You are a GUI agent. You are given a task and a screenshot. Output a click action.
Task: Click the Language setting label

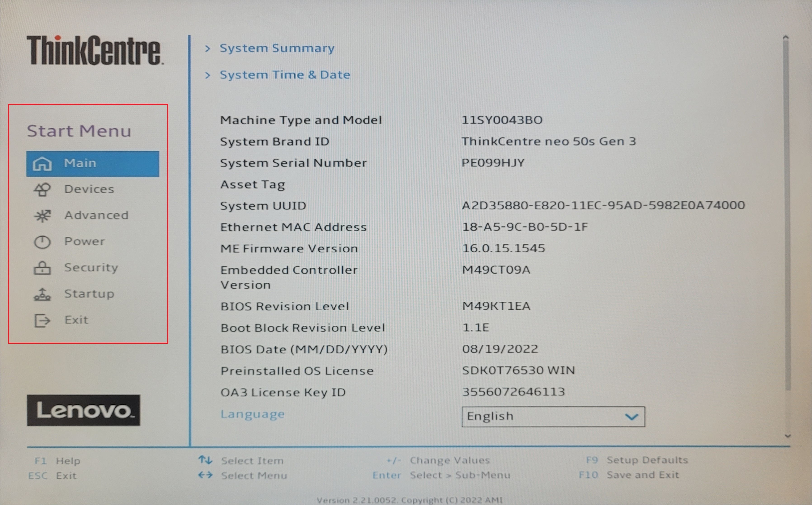pyautogui.click(x=252, y=414)
